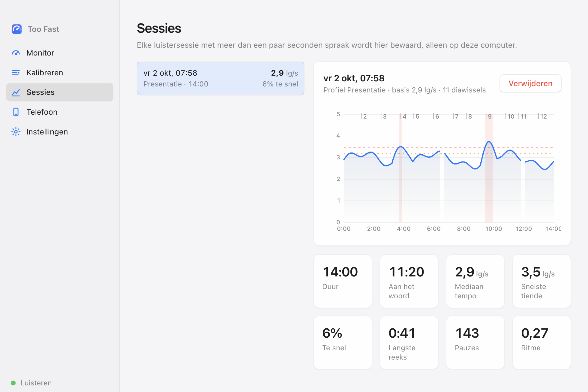
Task: Click the '6% te snel' session label
Action: point(280,84)
